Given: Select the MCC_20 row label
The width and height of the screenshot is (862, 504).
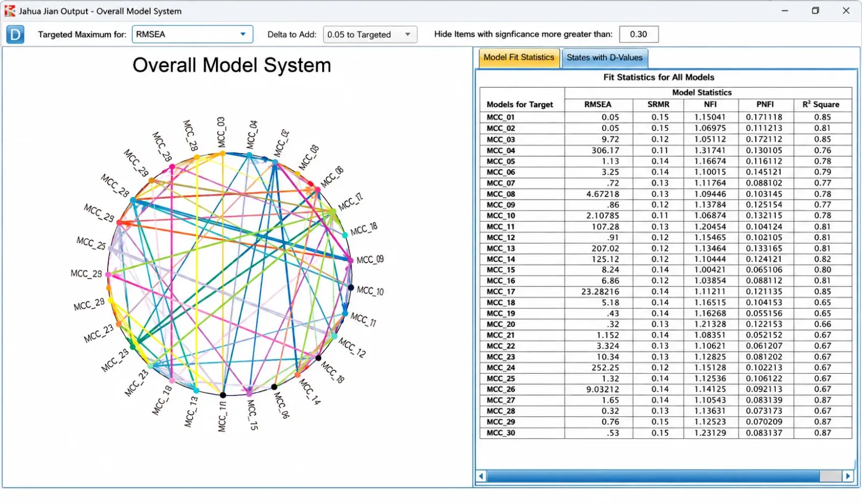Looking at the screenshot, I should [x=501, y=324].
